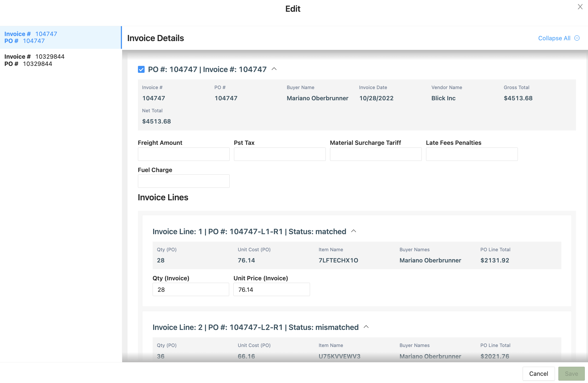Click item name U75KVVEWV3
Screen dimensions: 588x383
[339, 356]
